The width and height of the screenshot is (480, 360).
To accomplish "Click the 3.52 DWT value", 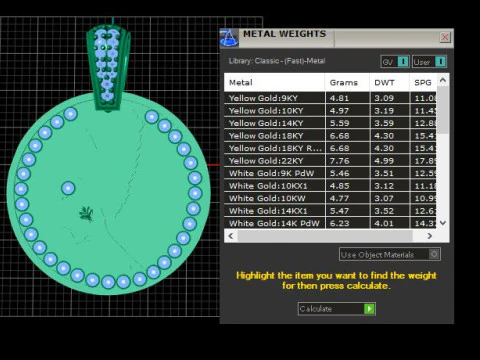I will [384, 211].
